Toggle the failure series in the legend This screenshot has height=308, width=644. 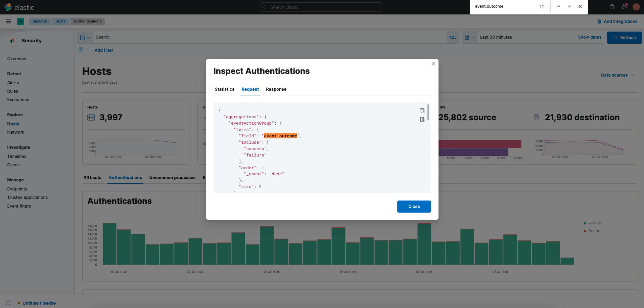click(594, 231)
